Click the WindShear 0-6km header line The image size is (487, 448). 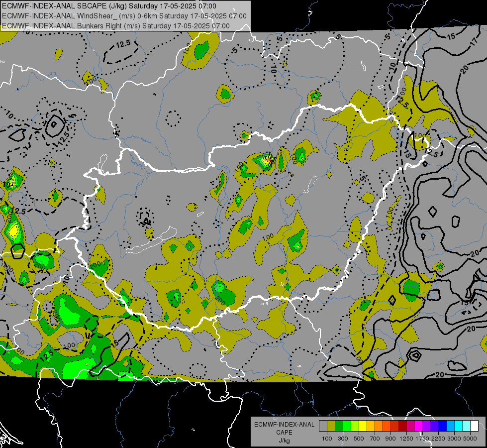(x=124, y=16)
